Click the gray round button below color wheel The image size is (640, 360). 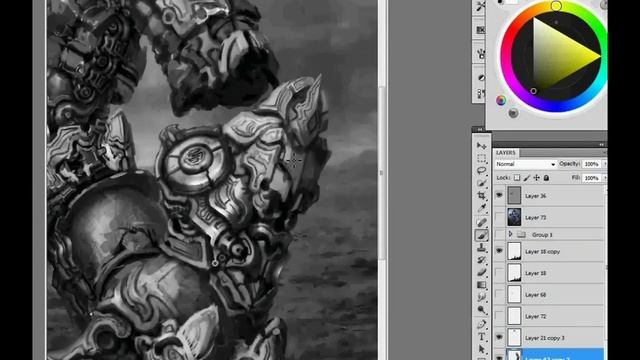click(x=513, y=113)
